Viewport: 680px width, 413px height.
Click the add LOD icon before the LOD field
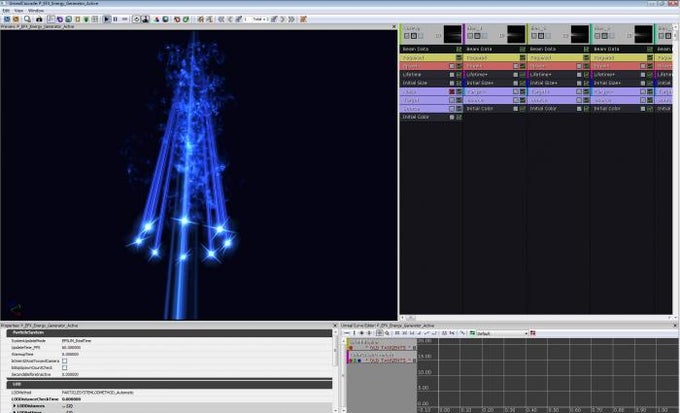239,19
